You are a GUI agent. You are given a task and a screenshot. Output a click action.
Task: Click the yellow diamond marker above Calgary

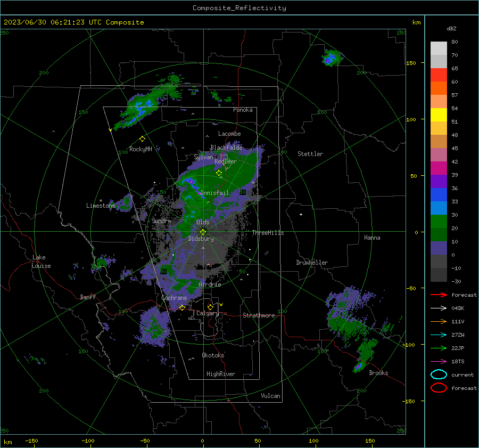pos(210,307)
